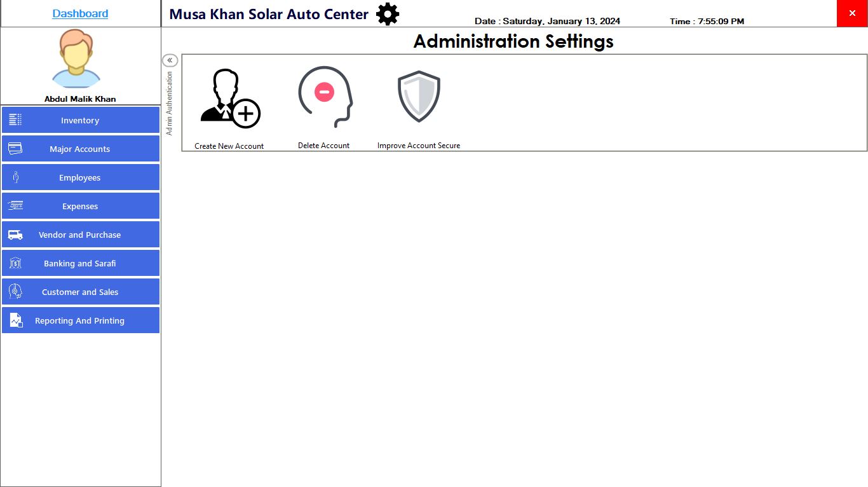
Task: Open the Inventory section
Action: click(x=80, y=120)
